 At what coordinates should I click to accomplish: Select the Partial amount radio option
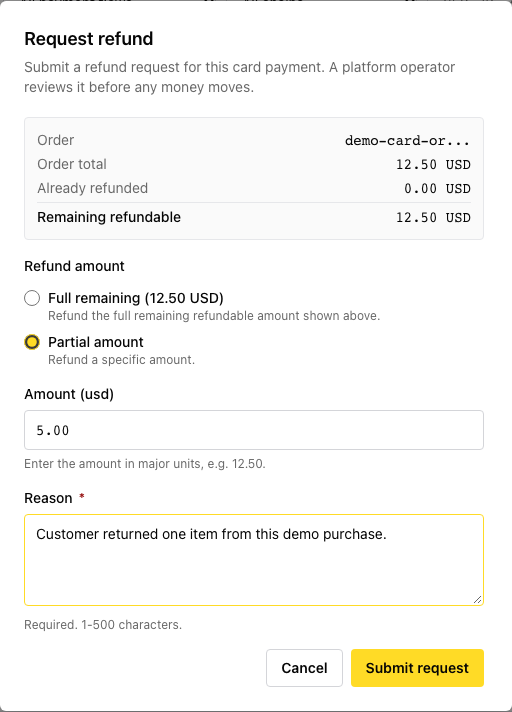[x=32, y=342]
